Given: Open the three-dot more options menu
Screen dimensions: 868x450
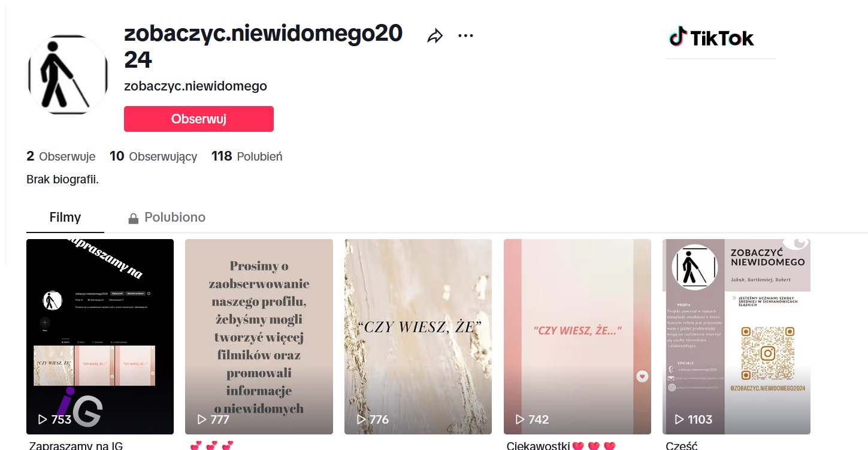Looking at the screenshot, I should (465, 36).
